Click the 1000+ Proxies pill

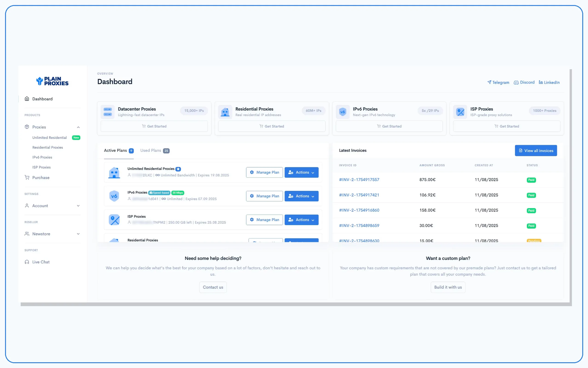pyautogui.click(x=545, y=110)
